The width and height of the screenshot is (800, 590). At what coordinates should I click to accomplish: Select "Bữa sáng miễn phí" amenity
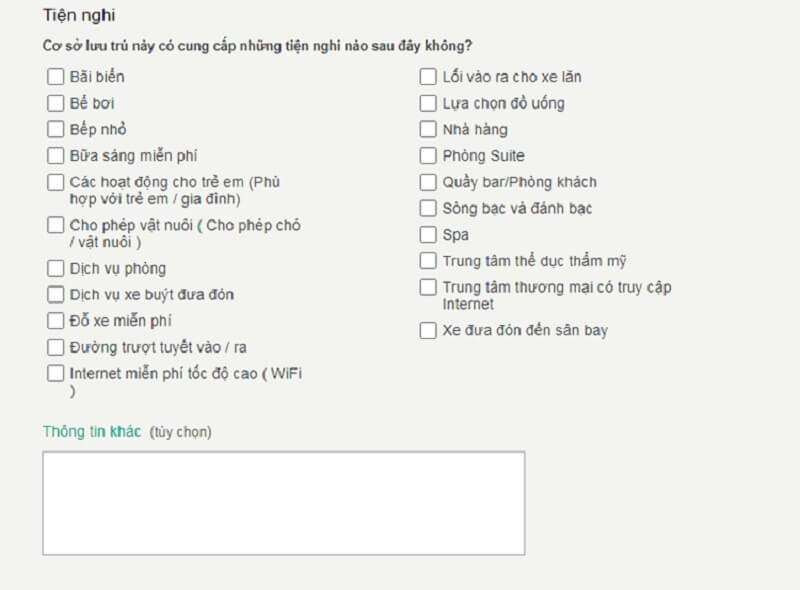coord(56,155)
